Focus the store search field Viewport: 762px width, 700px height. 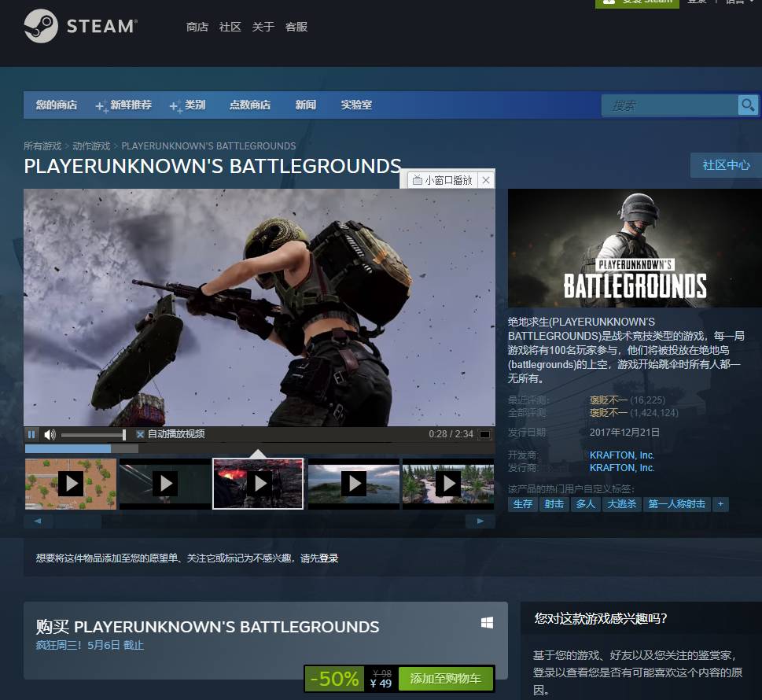click(x=670, y=105)
